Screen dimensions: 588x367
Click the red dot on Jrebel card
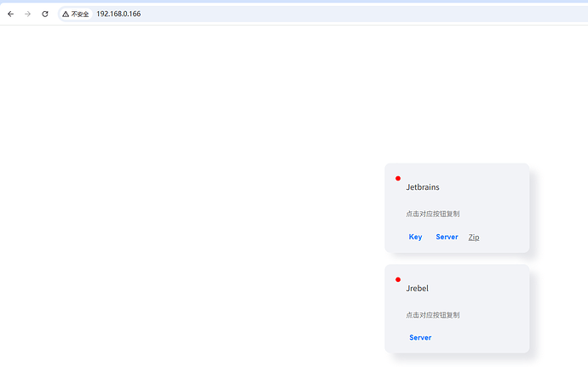pyautogui.click(x=398, y=279)
